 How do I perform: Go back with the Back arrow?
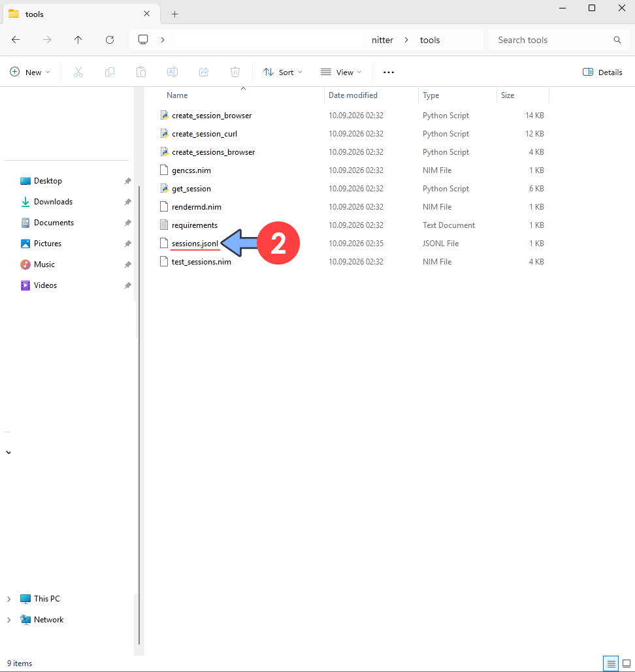click(x=16, y=40)
